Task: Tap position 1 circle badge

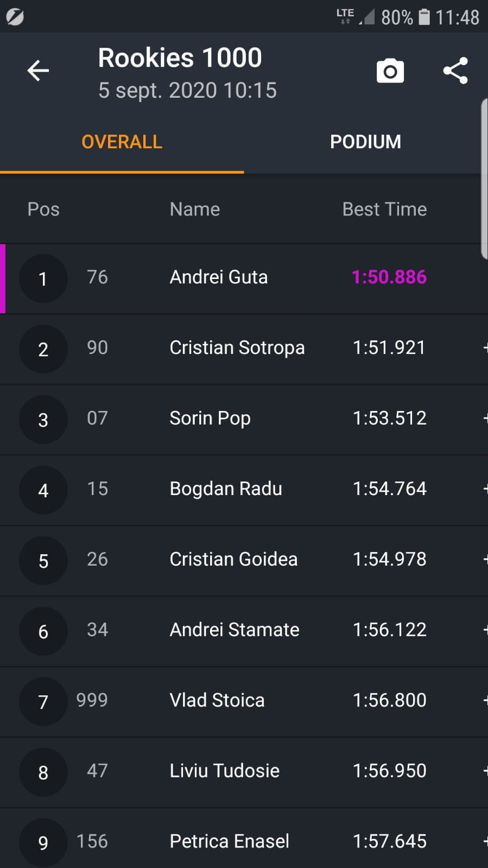Action: (x=43, y=278)
